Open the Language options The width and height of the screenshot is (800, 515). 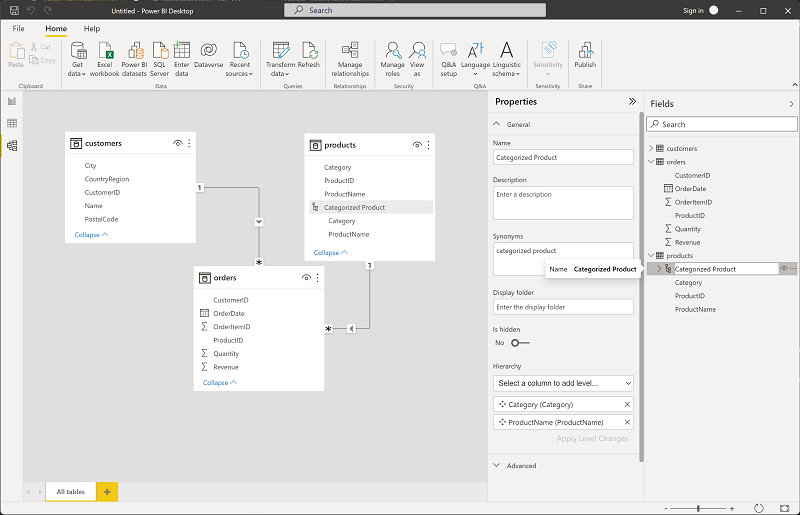(476, 59)
